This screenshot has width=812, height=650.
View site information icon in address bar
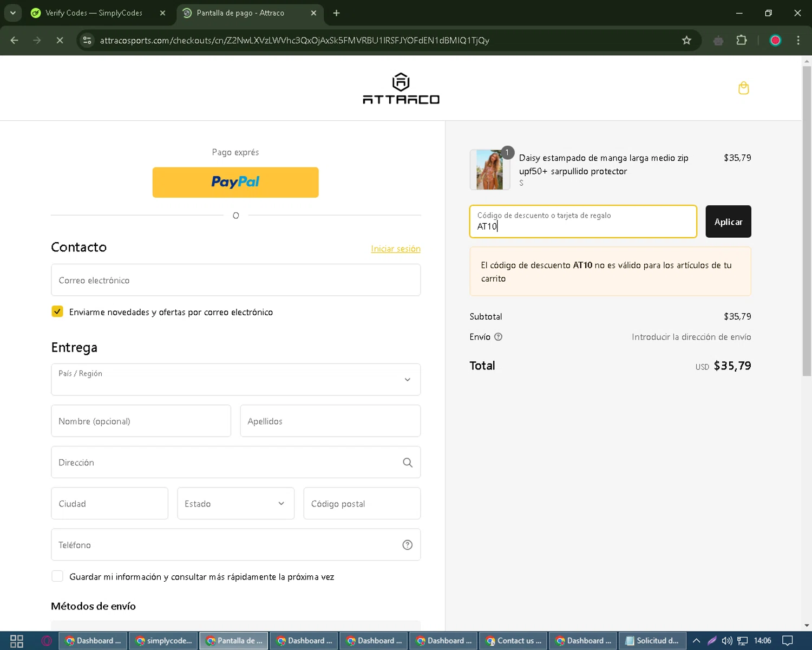[x=87, y=41]
